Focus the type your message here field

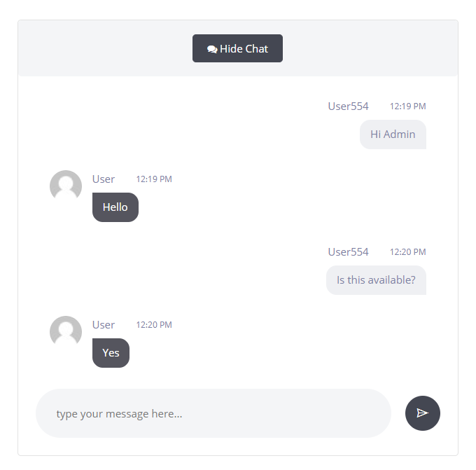tap(213, 413)
